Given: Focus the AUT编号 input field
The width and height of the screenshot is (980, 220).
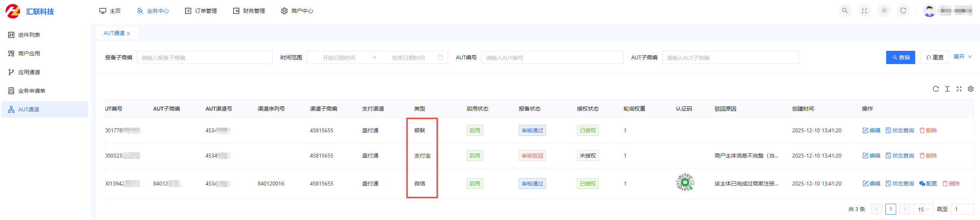Looking at the screenshot, I should click(x=552, y=57).
